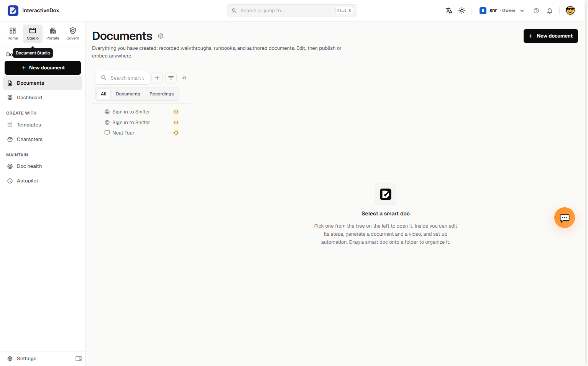
Task: Collapse sidebar with panel toggle icon
Action: (79, 359)
